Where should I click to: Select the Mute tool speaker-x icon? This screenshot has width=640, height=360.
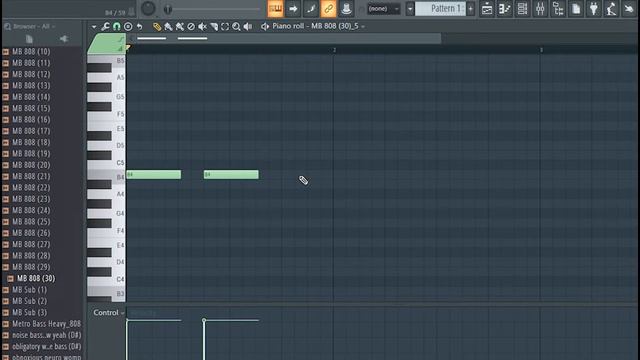click(x=202, y=27)
